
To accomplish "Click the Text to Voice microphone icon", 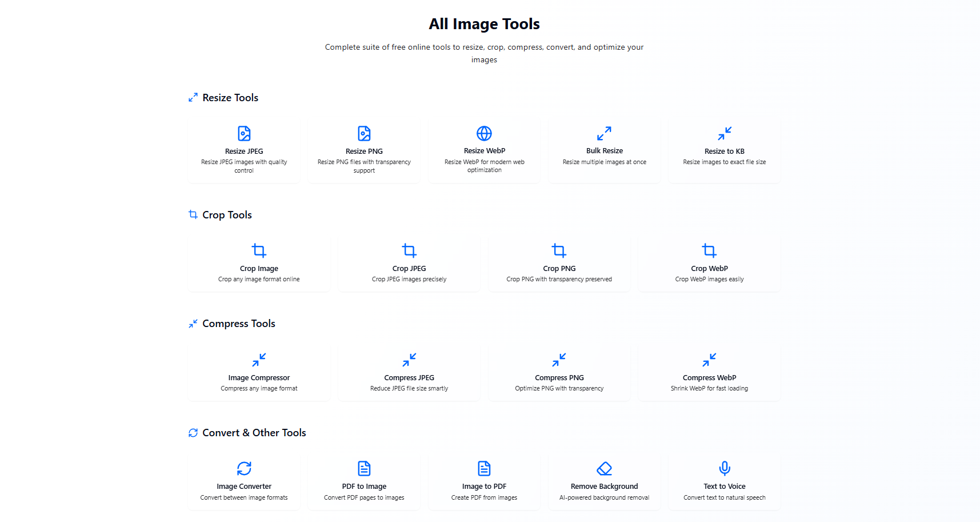I will tap(724, 468).
